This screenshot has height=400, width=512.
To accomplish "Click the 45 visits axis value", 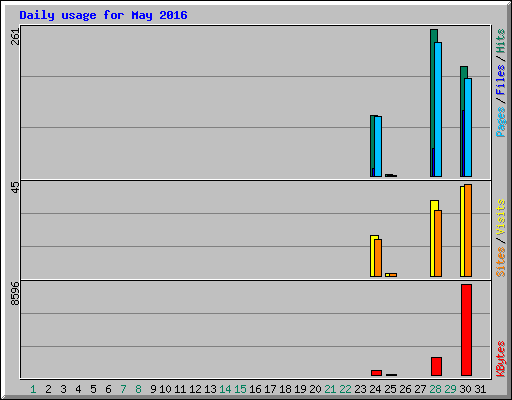I will coord(15,187).
